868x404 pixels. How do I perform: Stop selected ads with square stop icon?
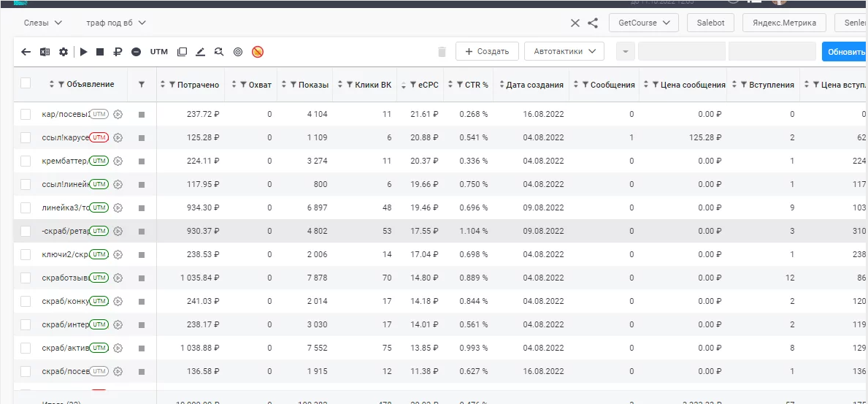click(100, 52)
